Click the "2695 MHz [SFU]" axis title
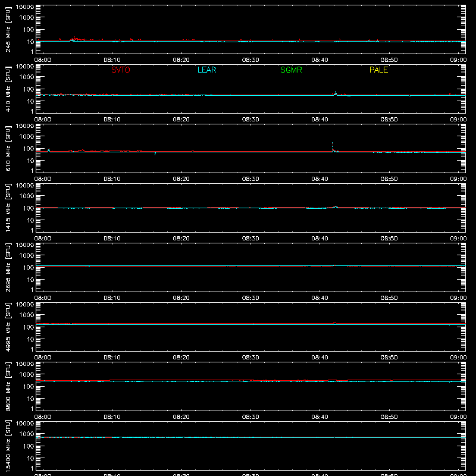 coord(8,268)
